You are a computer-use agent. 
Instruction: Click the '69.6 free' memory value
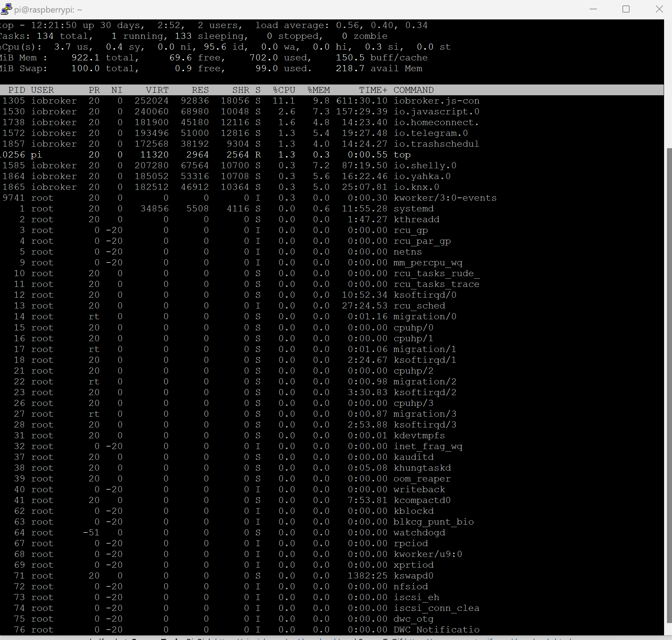tap(195, 58)
